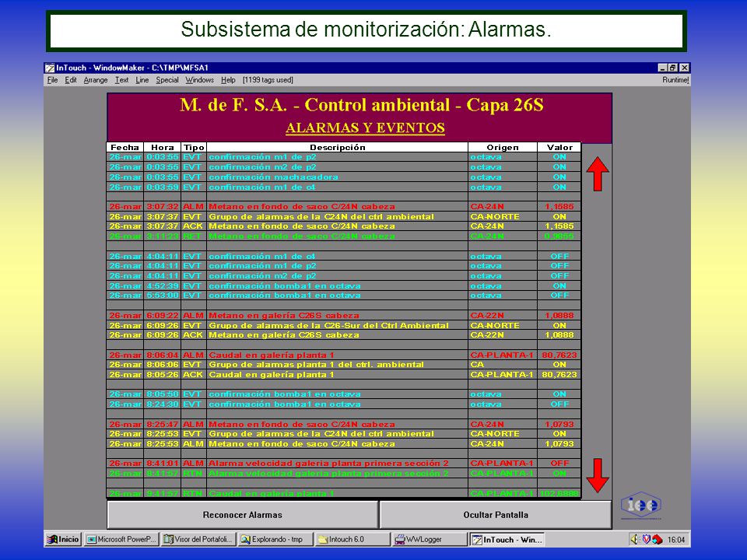Click the Origen column header

pos(503,147)
